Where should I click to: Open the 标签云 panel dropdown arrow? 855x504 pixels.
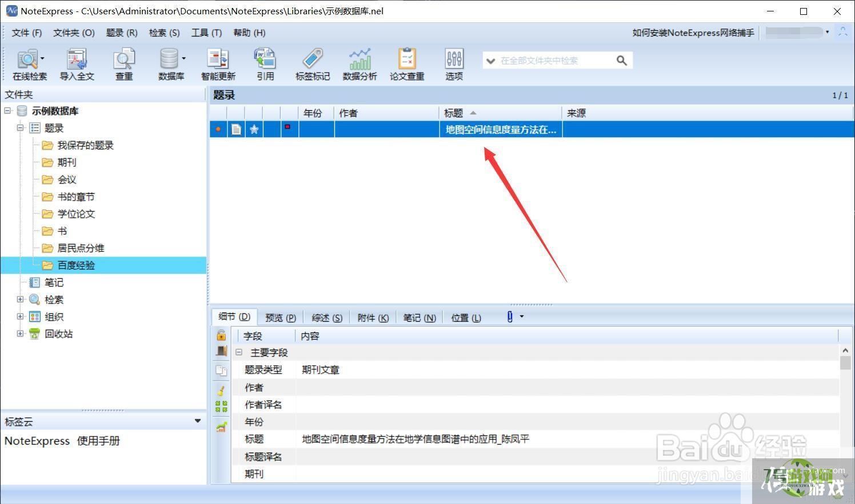tap(198, 421)
